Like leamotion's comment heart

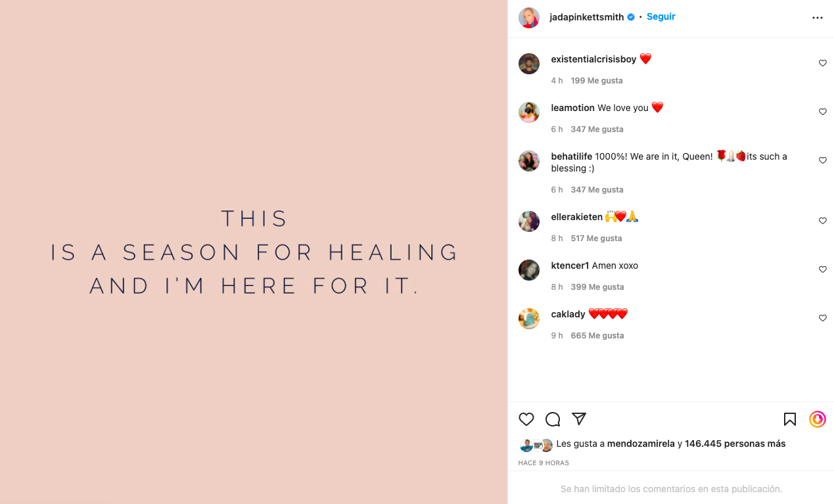click(x=822, y=112)
